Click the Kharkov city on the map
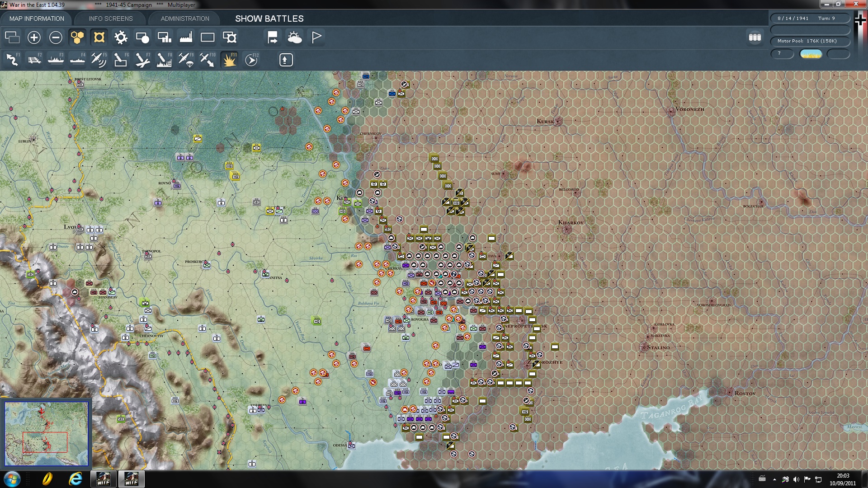 566,229
